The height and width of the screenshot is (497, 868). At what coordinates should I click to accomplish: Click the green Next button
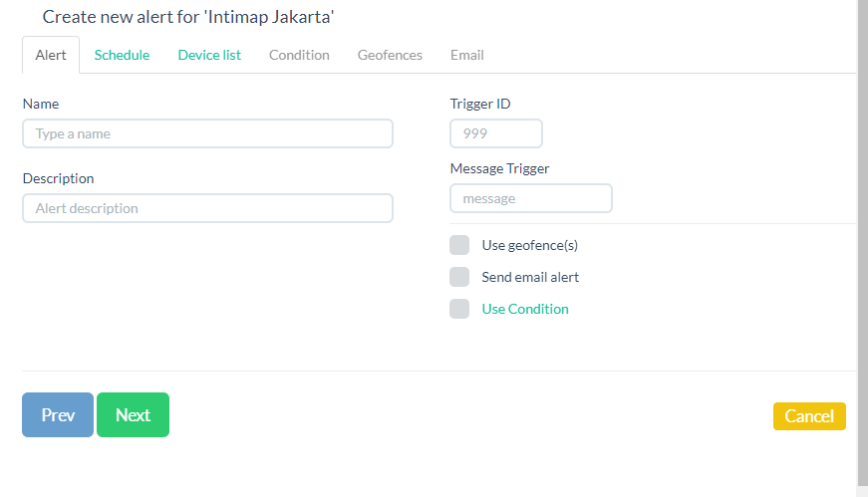133,415
